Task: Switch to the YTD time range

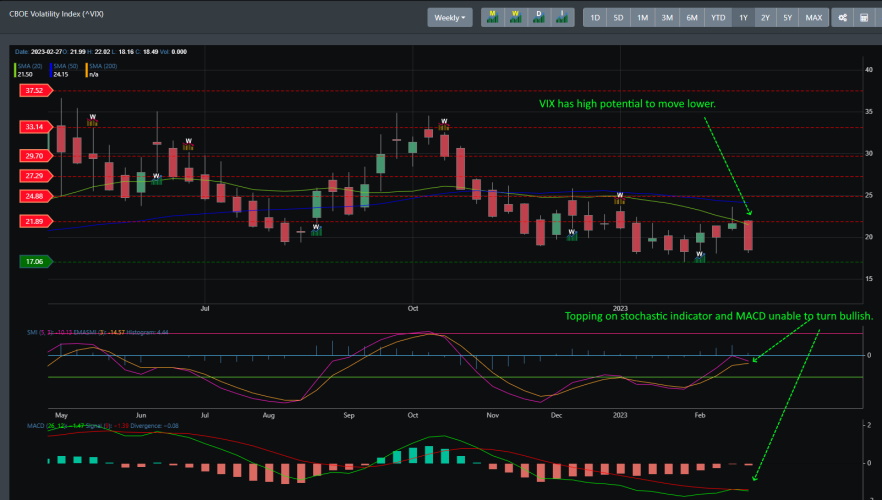Action: (718, 17)
